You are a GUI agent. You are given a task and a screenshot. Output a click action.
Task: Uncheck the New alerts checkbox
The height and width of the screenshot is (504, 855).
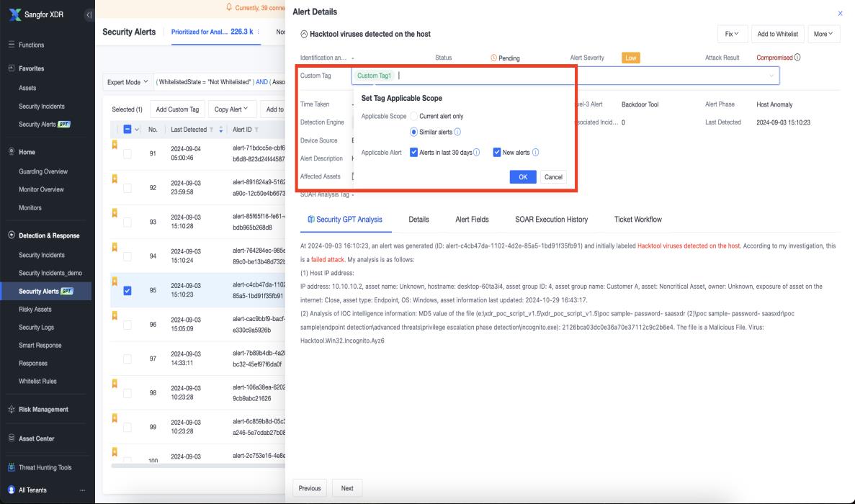coord(497,153)
